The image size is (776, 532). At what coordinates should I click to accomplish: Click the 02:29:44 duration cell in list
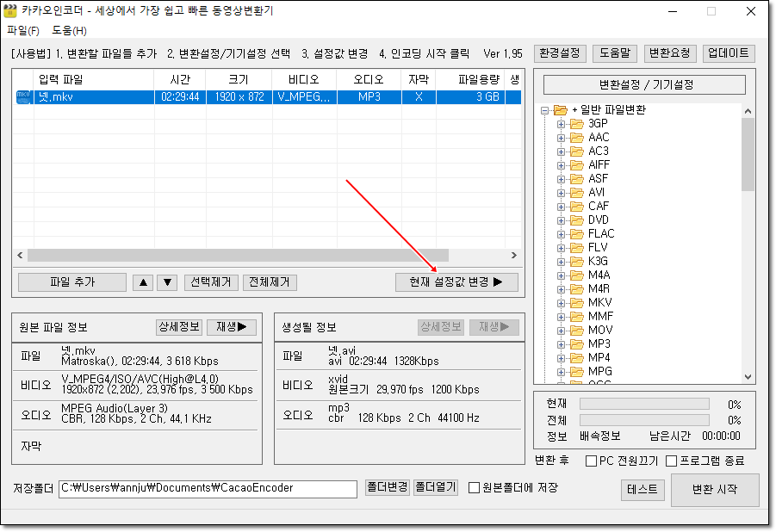pyautogui.click(x=180, y=97)
